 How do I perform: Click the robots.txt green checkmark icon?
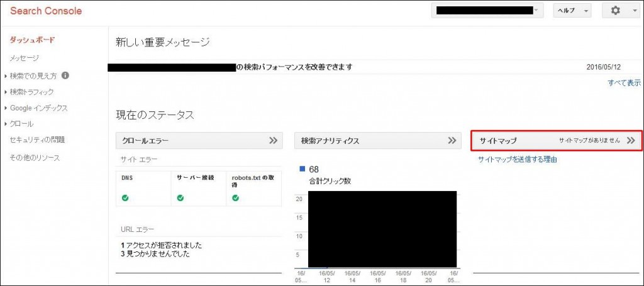[x=235, y=197]
